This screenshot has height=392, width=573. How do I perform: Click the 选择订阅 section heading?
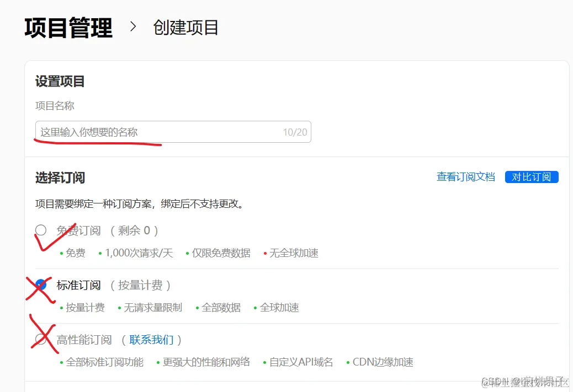pos(60,178)
